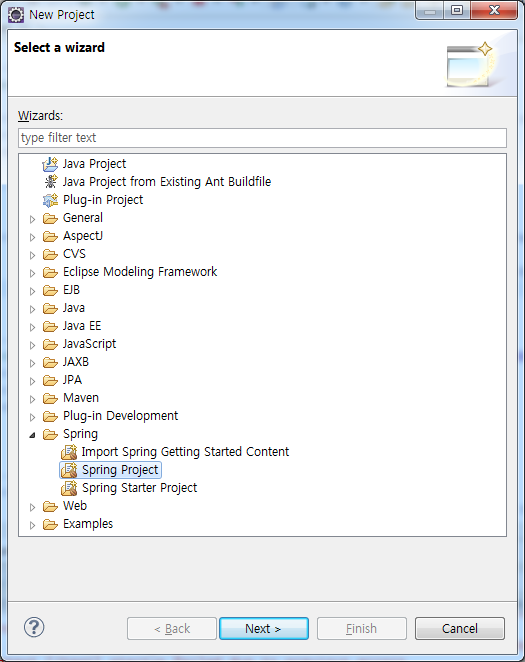Expand the Java category arrow
This screenshot has width=525, height=662.
(32, 309)
